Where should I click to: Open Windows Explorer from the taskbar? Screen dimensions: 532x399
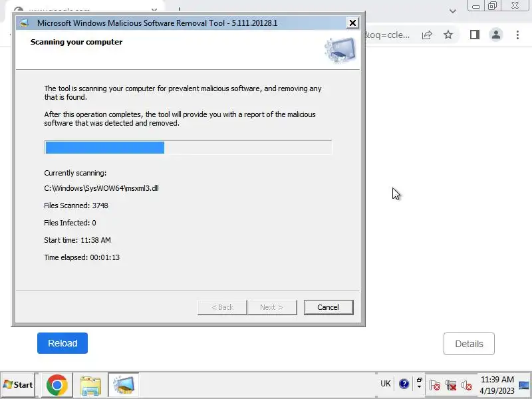click(90, 386)
